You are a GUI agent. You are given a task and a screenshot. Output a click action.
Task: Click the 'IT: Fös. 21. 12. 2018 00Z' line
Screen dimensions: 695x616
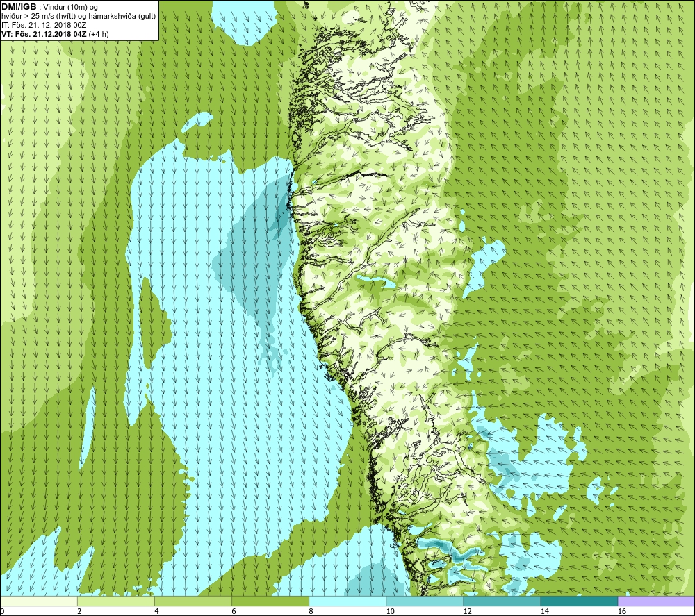pos(44,25)
